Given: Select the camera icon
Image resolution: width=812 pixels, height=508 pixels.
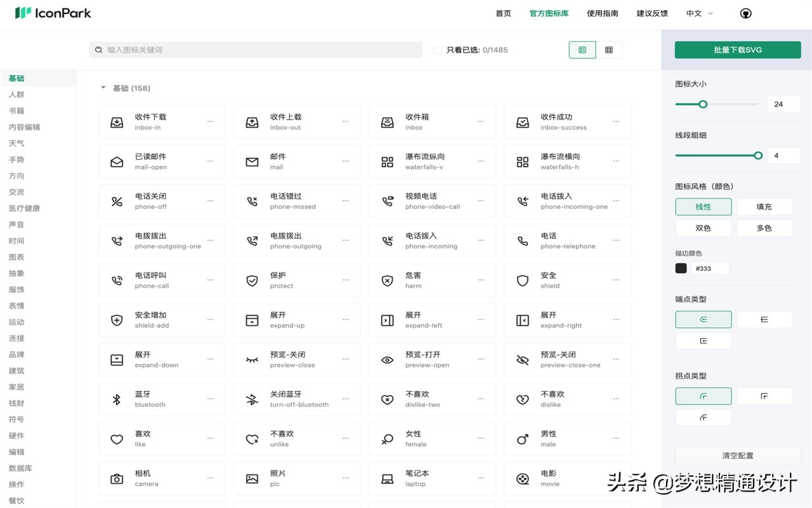Looking at the screenshot, I should click(x=117, y=479).
